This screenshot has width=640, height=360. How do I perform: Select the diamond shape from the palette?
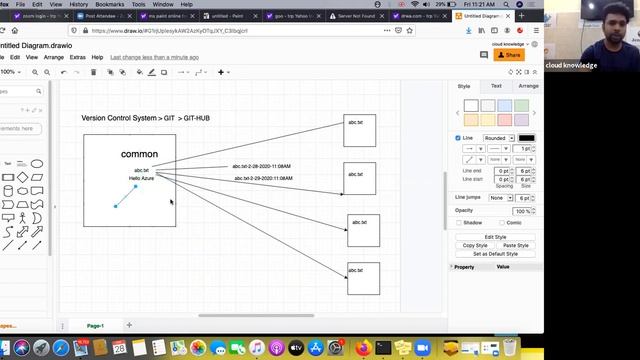point(22,177)
